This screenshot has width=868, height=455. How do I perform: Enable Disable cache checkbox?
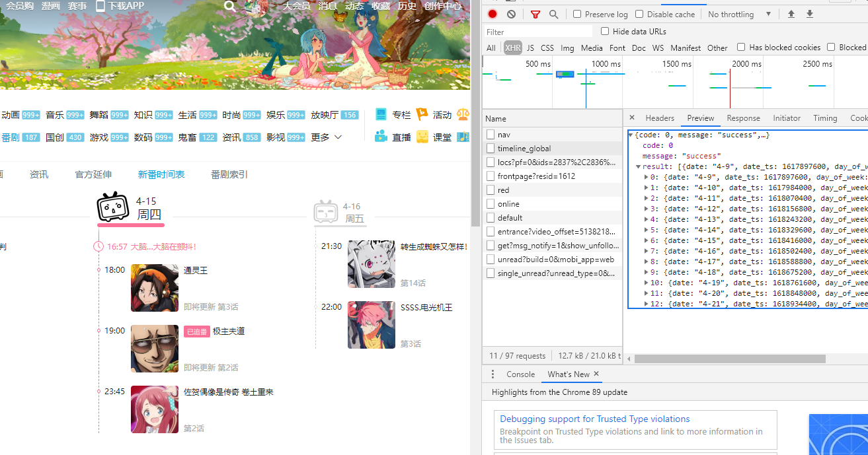pyautogui.click(x=639, y=14)
